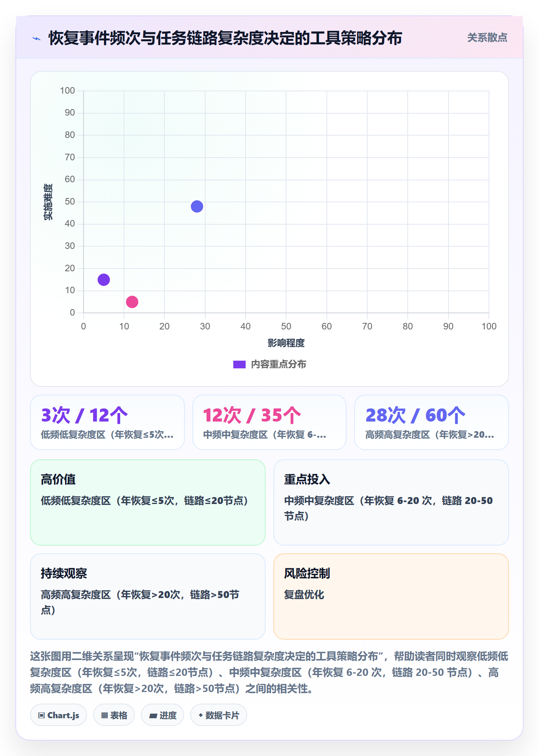Click the bar icon in the 进度 chip
Viewport: 539px width, 756px height.
pos(153,716)
